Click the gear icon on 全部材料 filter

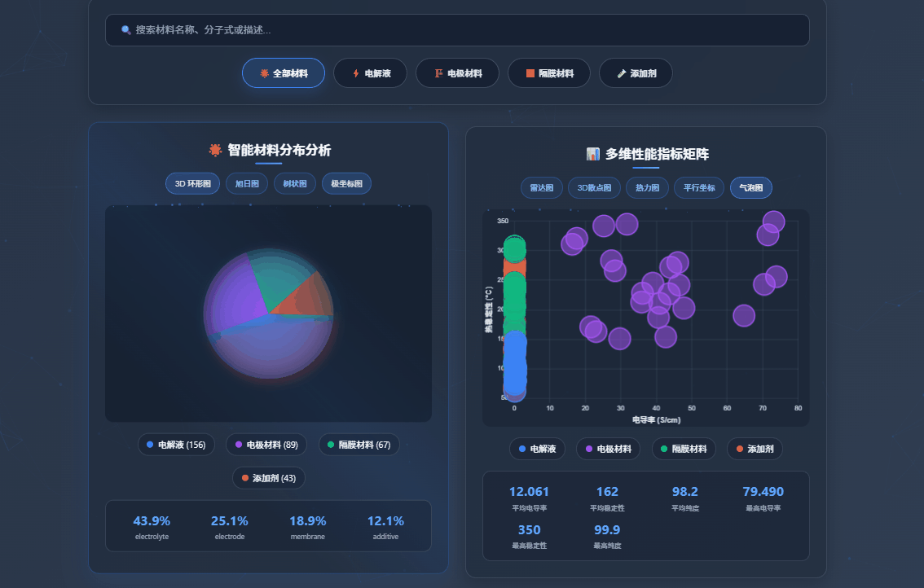click(x=264, y=73)
